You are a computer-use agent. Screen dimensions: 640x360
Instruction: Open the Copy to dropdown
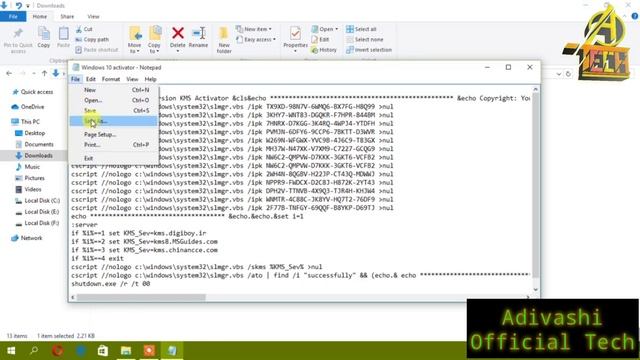[154, 40]
